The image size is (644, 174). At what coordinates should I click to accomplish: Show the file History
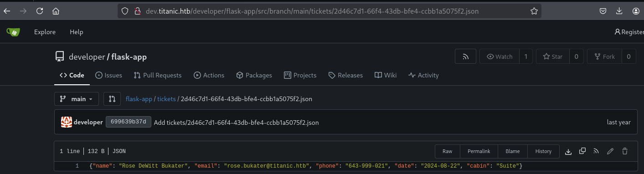pos(543,151)
